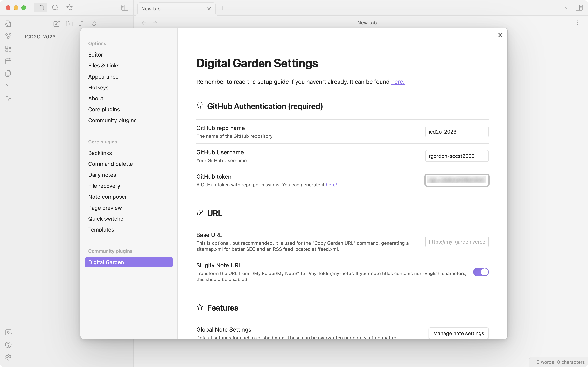Click Manage note settings button
Screen dimensions: 588x367
[458, 333]
